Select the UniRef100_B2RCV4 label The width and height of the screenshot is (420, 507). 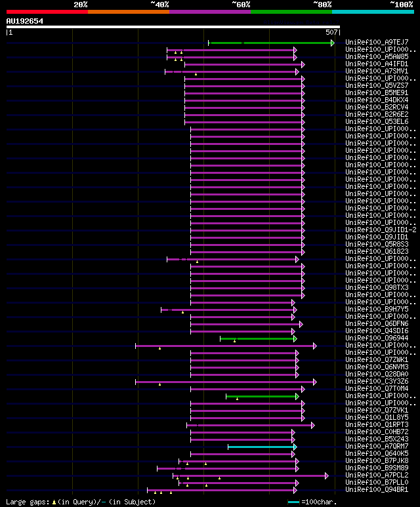(377, 108)
